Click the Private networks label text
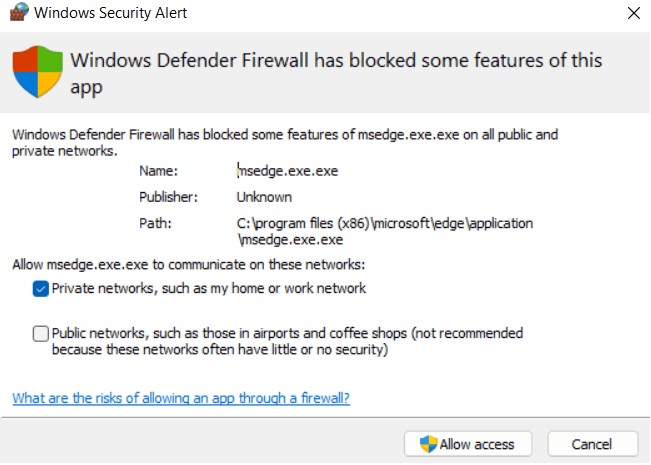Screen dimensions: 651x465 (x=209, y=289)
